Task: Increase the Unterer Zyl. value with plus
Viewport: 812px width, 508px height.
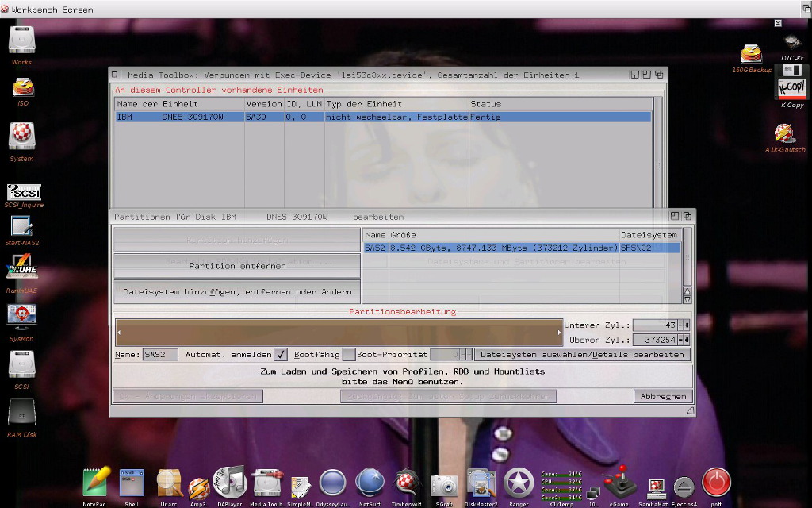Action: coord(686,325)
